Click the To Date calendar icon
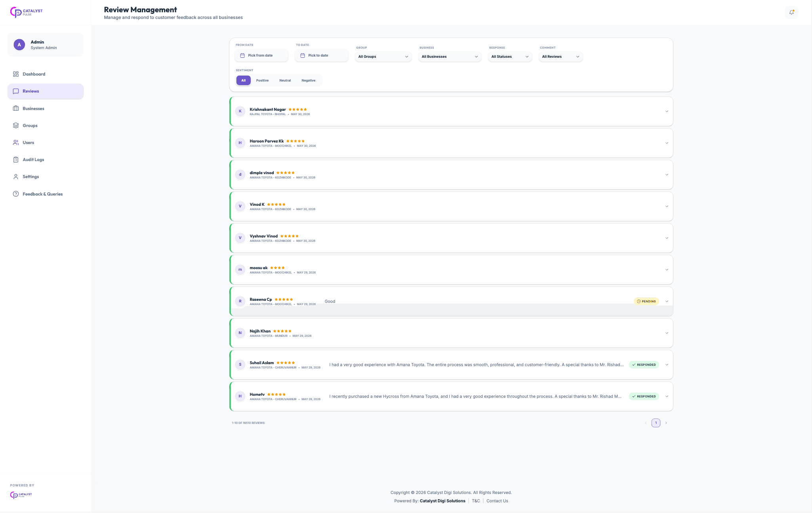Viewport: 812px width, 513px height. [x=303, y=55]
